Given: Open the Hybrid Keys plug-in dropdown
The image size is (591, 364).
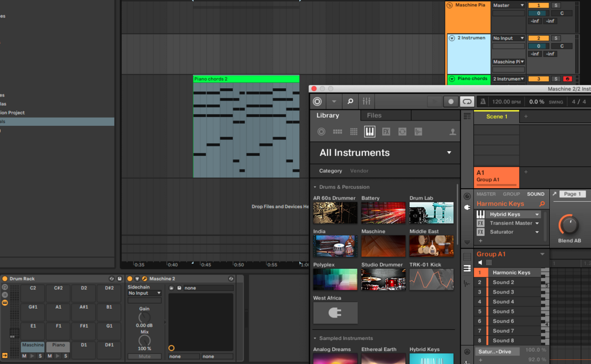Looking at the screenshot, I should point(537,215).
